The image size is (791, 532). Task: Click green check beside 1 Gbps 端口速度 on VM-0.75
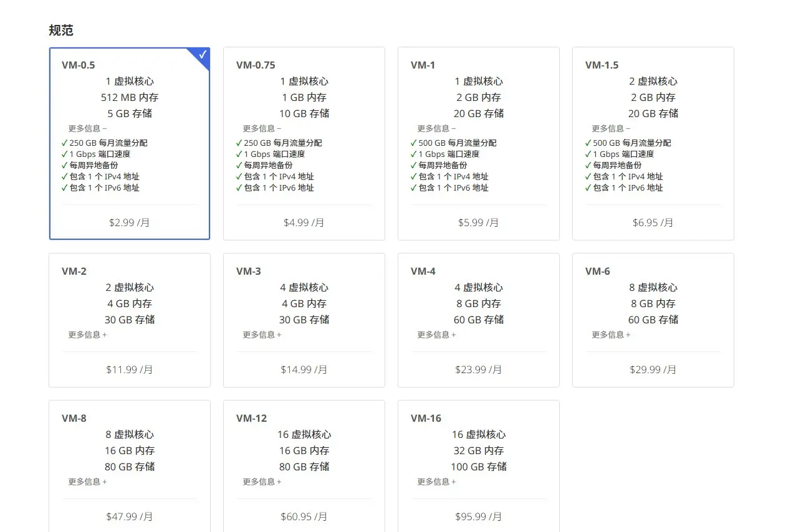pyautogui.click(x=237, y=154)
